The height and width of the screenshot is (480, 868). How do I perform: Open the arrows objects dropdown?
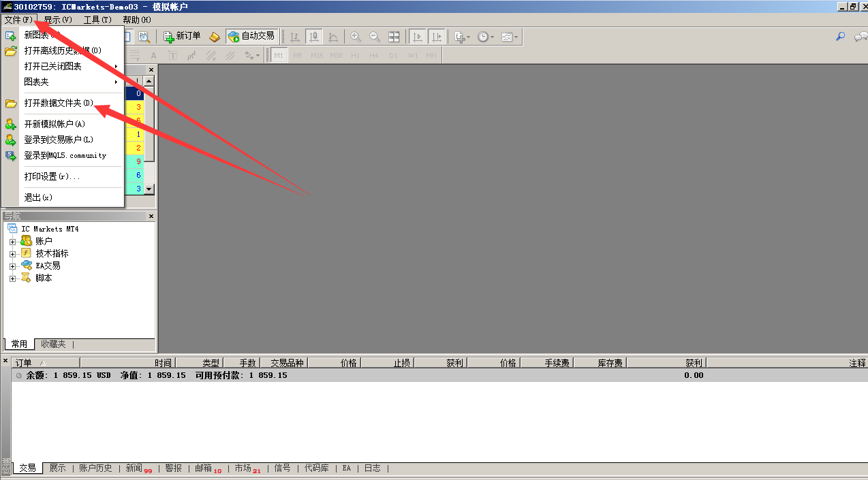pos(252,55)
